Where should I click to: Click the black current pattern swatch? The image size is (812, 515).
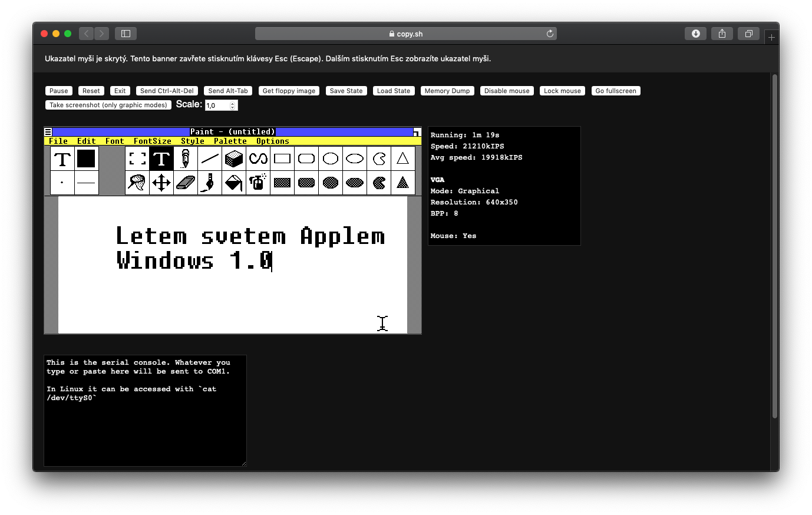[86, 159]
